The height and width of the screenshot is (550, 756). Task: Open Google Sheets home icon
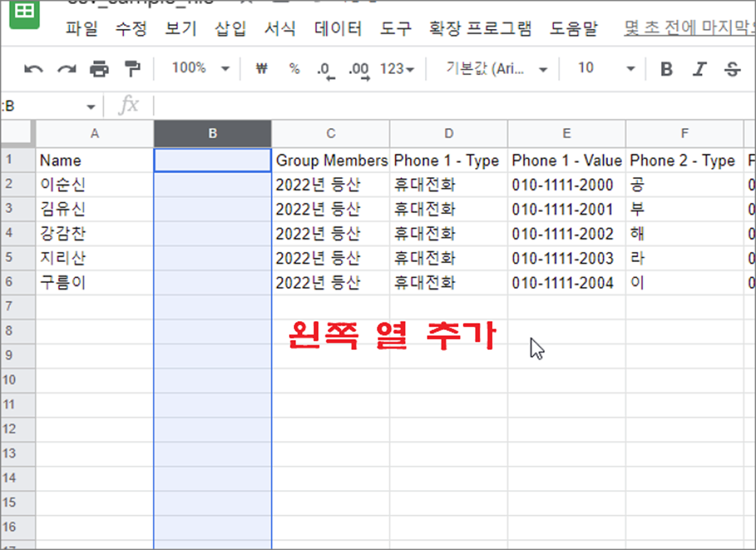tap(24, 13)
